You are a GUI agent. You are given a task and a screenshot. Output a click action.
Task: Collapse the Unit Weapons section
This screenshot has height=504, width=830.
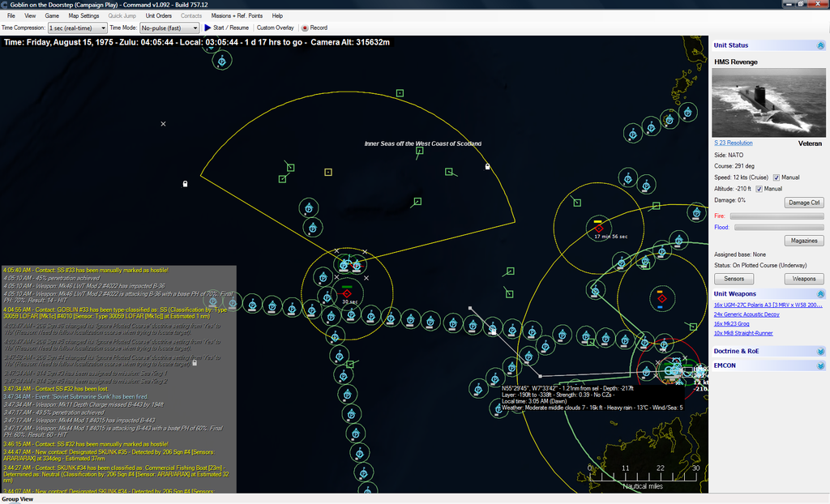(820, 294)
